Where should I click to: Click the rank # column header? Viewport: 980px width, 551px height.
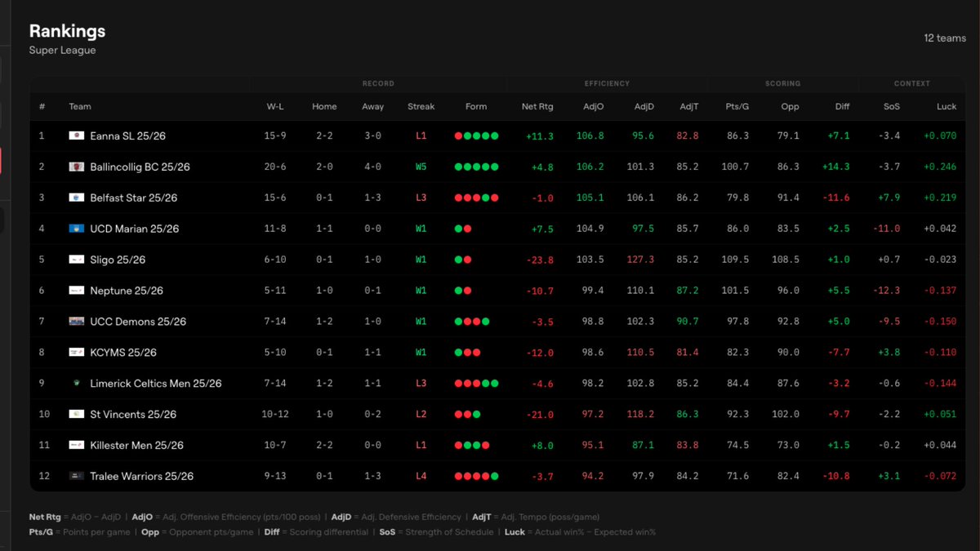click(x=42, y=107)
